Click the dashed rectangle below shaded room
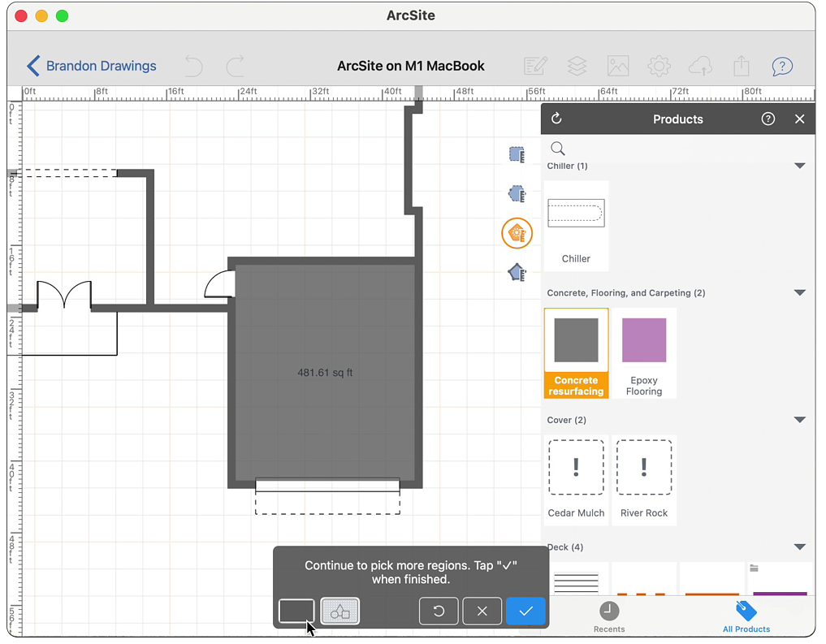 point(327,503)
